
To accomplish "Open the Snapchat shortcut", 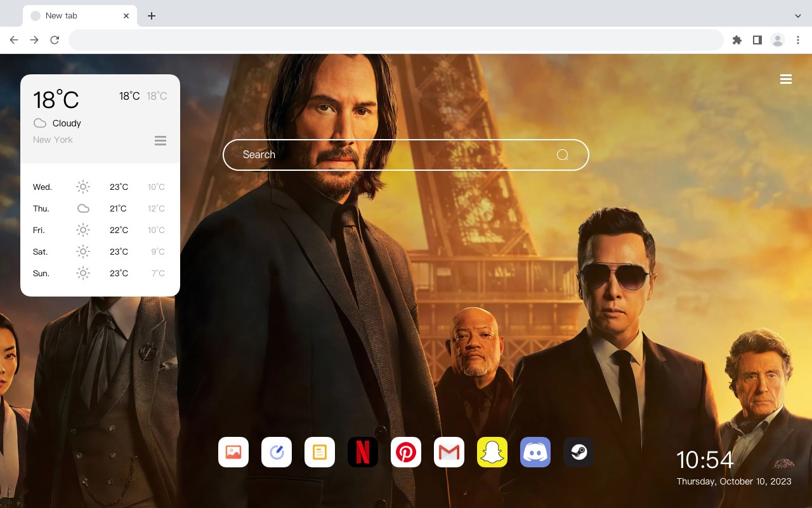I will 492,452.
